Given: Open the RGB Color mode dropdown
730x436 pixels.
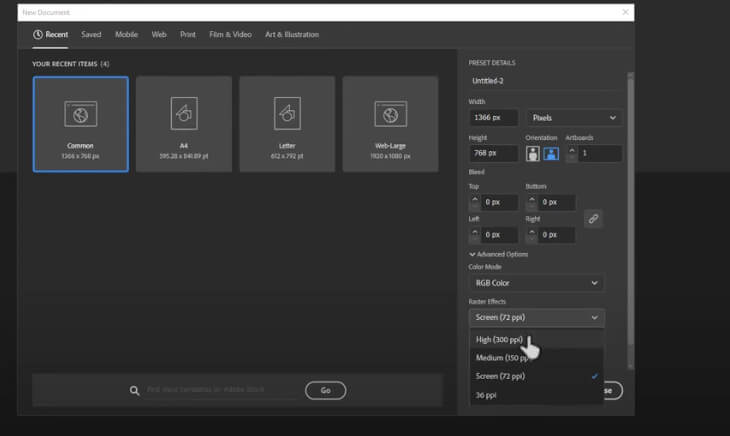Looking at the screenshot, I should [536, 283].
